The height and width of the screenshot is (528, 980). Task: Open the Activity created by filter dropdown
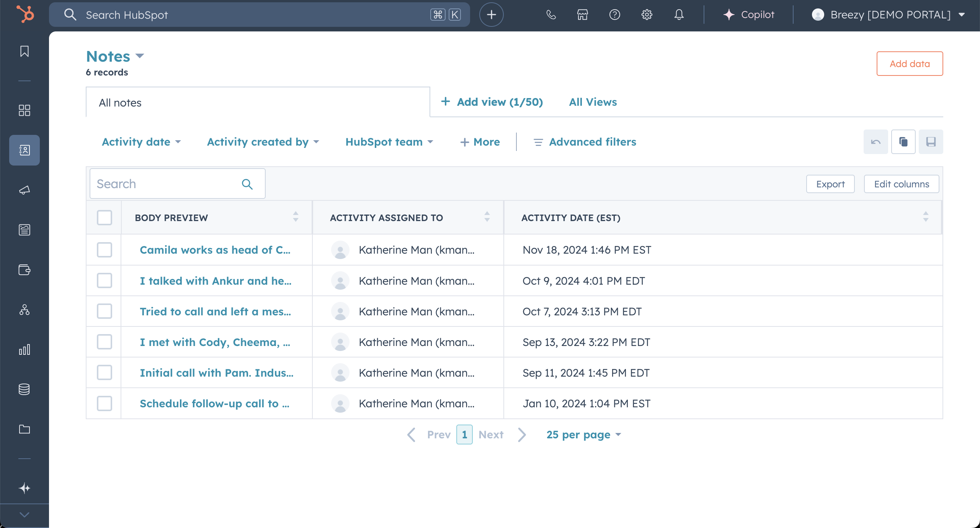pos(263,142)
